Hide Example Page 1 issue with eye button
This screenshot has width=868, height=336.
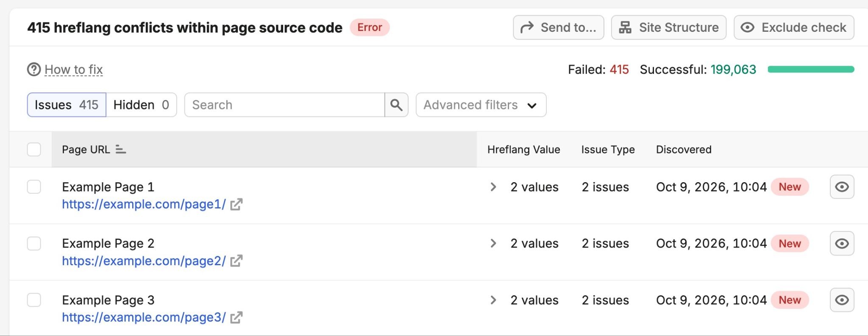(x=842, y=187)
